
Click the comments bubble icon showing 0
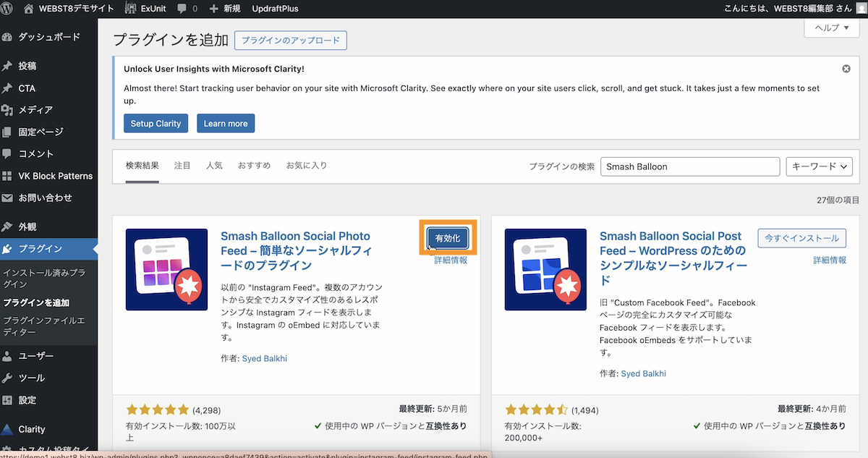pyautogui.click(x=183, y=9)
